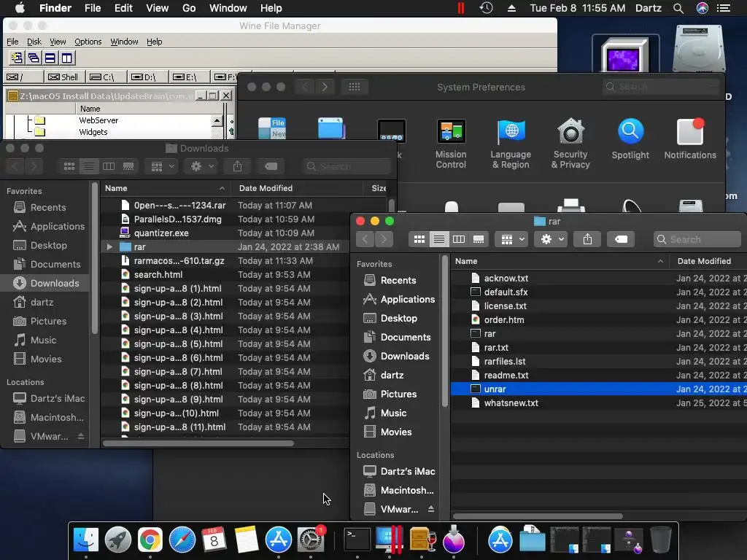
Task: Click Spotlight search icon in menu bar
Action: (678, 8)
